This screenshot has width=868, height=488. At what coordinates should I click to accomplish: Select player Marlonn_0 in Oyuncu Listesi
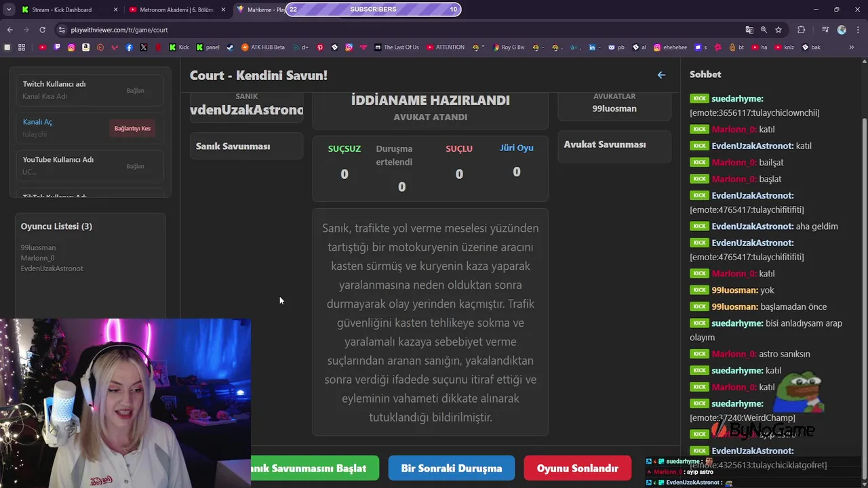click(x=37, y=258)
